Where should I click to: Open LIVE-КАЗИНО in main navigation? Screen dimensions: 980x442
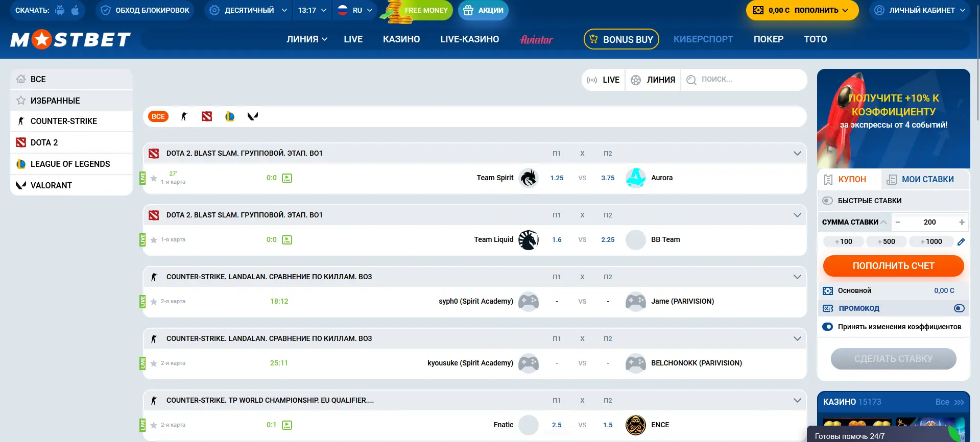coord(470,39)
